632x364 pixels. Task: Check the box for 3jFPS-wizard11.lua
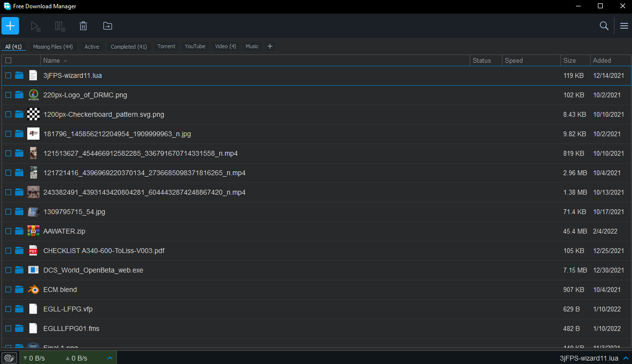click(8, 75)
